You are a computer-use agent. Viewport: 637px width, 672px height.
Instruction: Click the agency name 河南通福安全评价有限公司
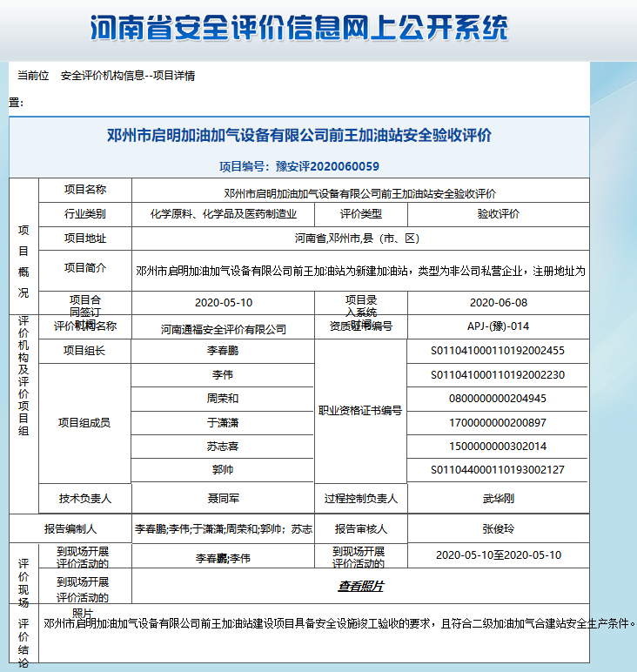[223, 330]
